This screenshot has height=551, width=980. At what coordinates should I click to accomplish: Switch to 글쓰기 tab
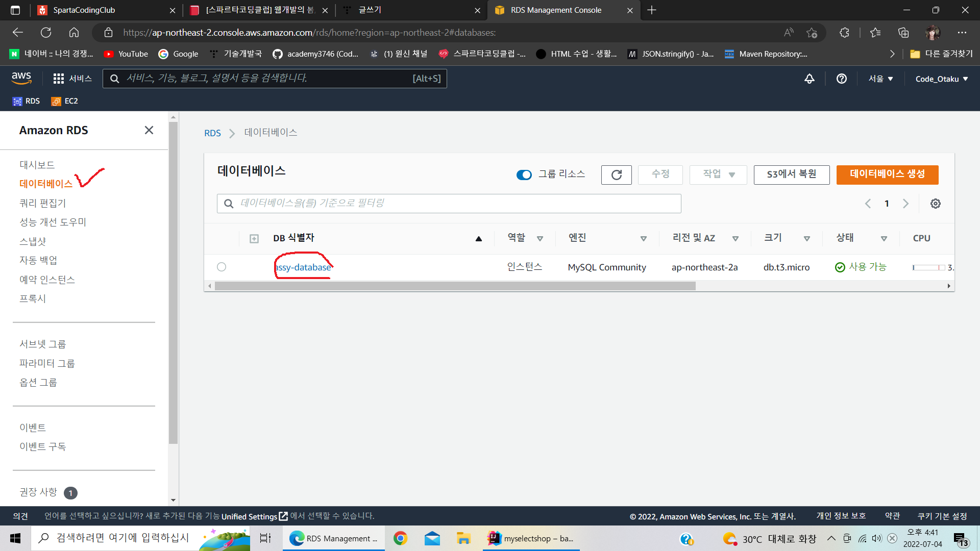411,10
